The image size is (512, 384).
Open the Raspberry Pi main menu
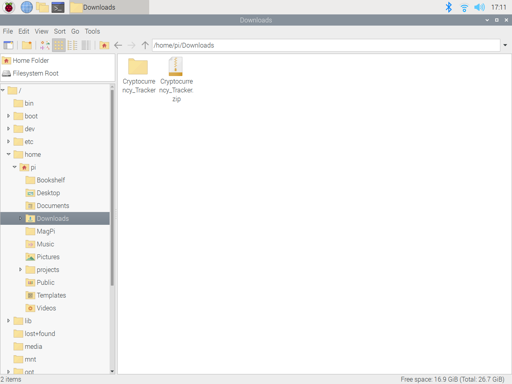(9, 7)
